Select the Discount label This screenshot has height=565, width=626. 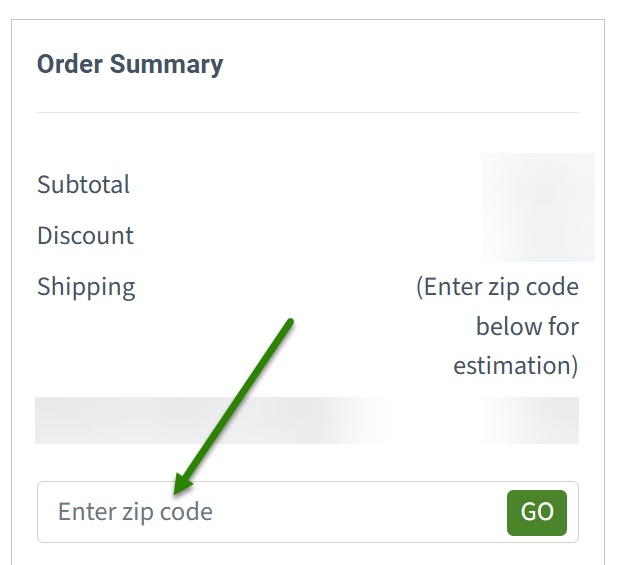[x=86, y=236]
